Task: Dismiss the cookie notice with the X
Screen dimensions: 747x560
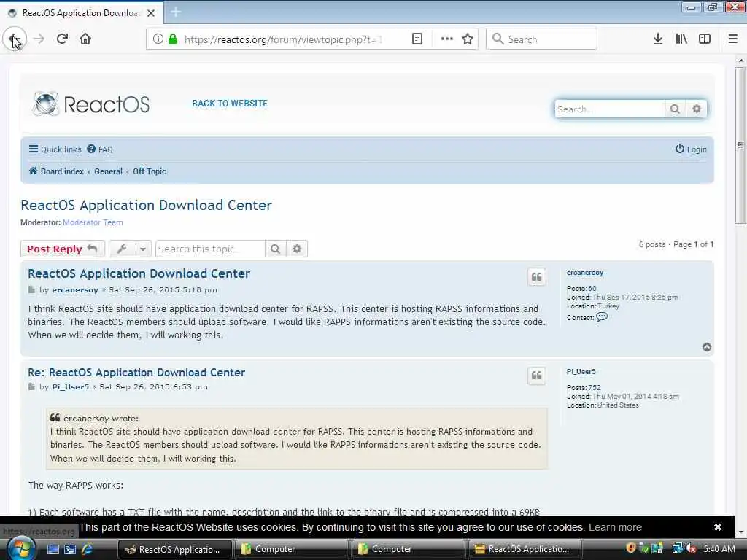Action: point(718,527)
